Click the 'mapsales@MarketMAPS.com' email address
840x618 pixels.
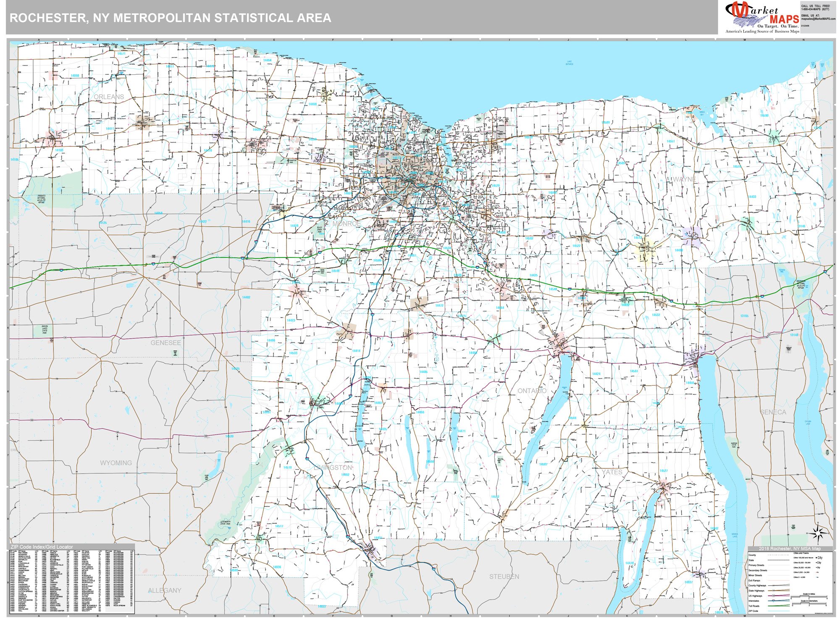(818, 19)
